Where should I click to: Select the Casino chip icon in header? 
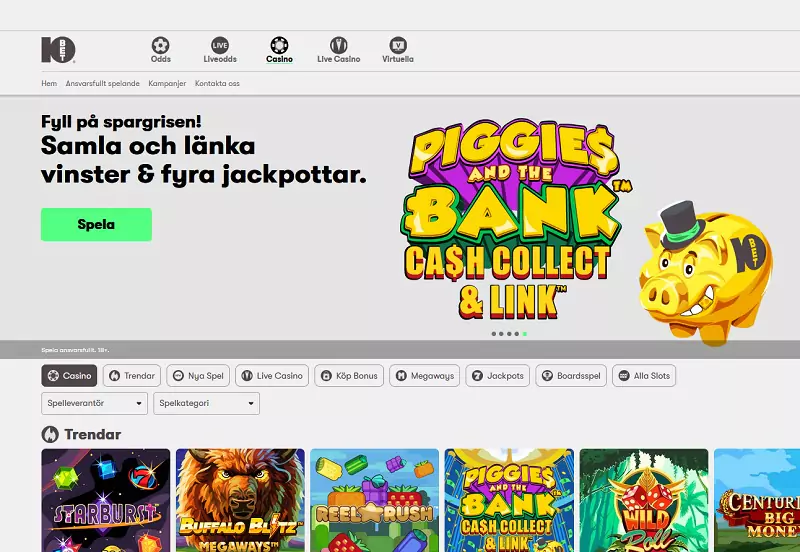279,45
